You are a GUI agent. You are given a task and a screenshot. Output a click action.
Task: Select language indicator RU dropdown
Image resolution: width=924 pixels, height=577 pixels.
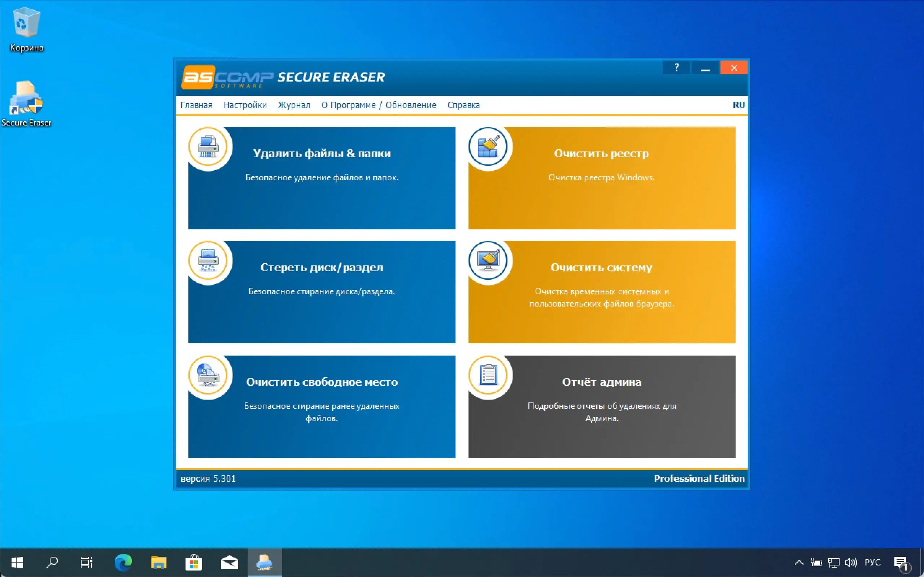(x=739, y=104)
